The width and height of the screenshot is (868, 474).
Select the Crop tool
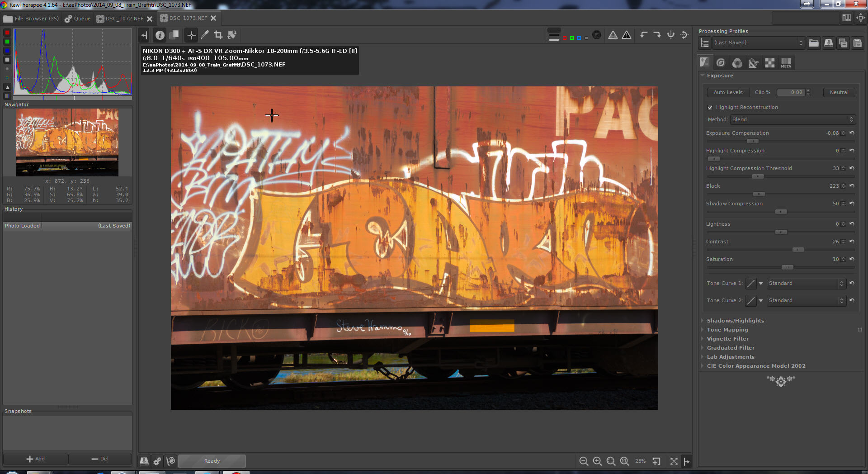tap(218, 35)
